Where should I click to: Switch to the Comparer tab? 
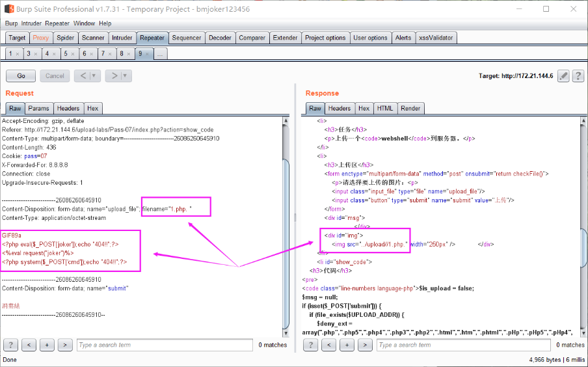[x=252, y=38]
